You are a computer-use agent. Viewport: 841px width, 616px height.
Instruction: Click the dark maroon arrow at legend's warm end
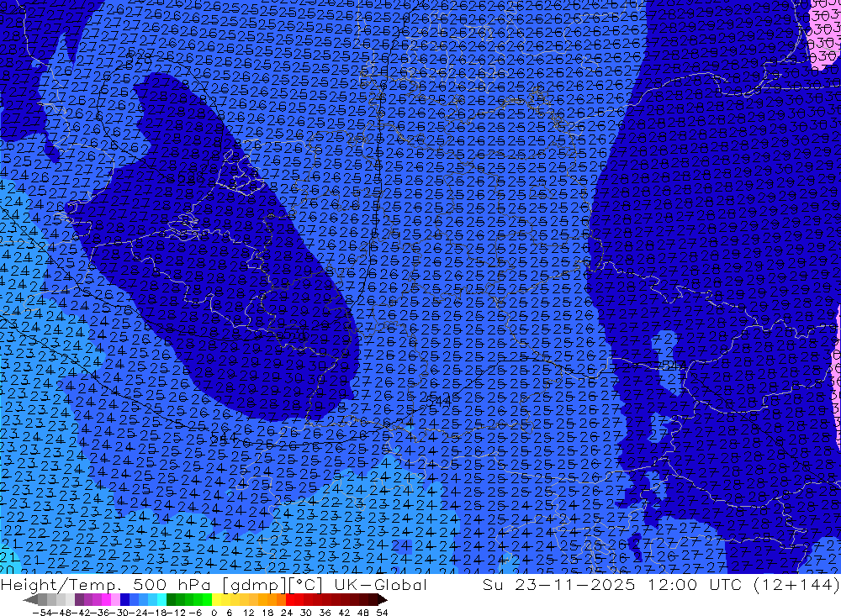coord(383,600)
